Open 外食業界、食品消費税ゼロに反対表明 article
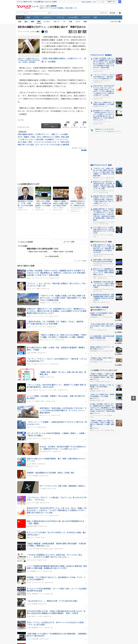The image size is (138, 644). [x=50, y=473]
